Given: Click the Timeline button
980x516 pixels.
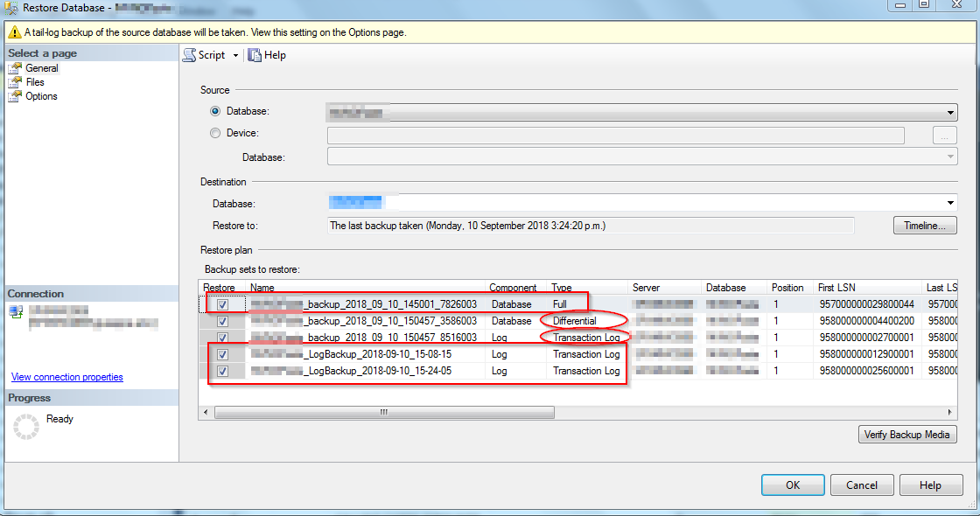Looking at the screenshot, I should [924, 225].
